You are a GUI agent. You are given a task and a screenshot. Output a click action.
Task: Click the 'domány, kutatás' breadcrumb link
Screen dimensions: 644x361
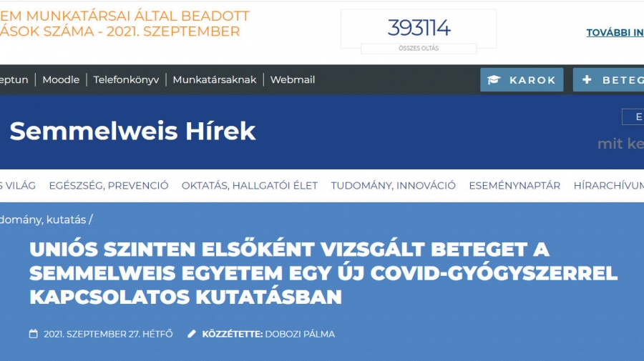click(43, 220)
